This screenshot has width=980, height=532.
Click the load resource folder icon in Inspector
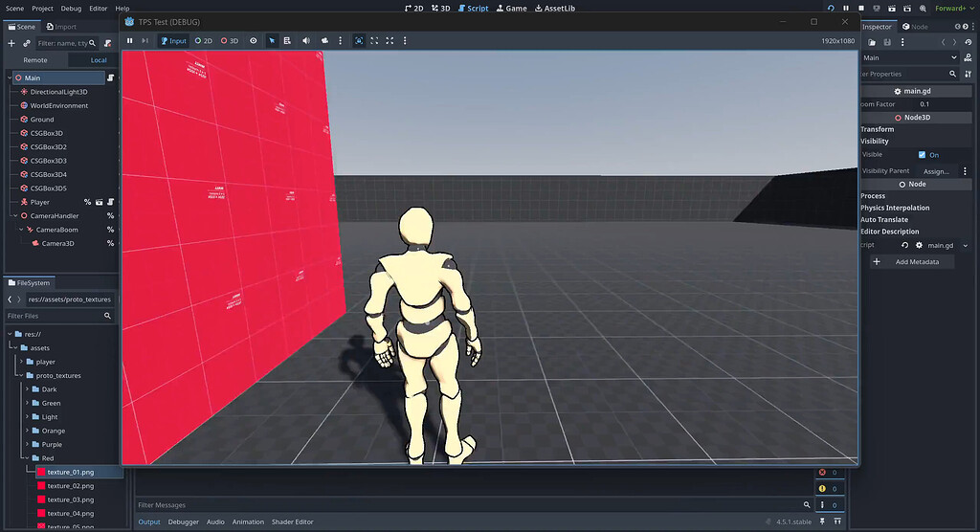872,42
